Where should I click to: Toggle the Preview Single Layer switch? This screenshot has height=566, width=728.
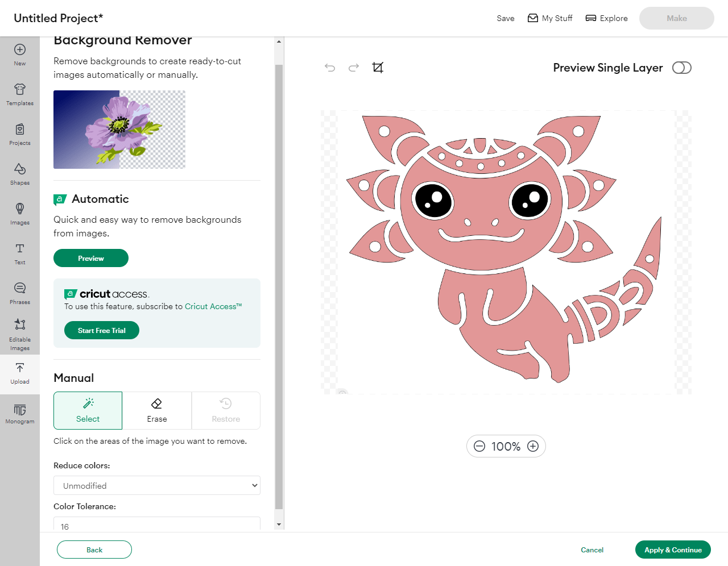click(x=681, y=68)
